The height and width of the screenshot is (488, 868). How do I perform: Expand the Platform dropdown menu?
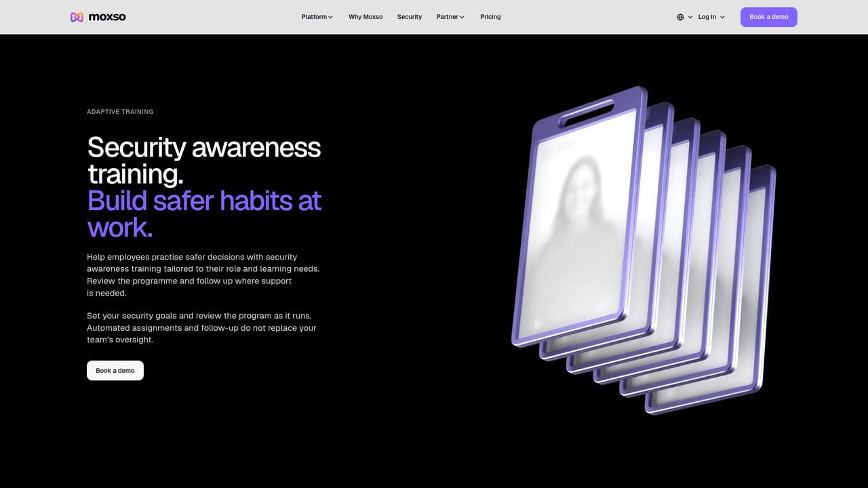pos(317,17)
